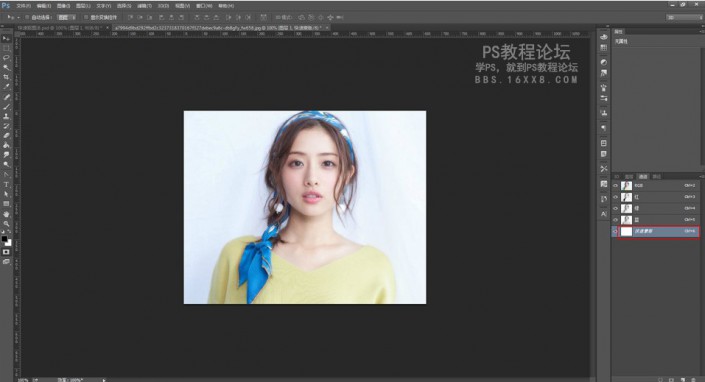This screenshot has height=382, width=705.
Task: Select the Clone Stamp tool
Action: (6, 116)
